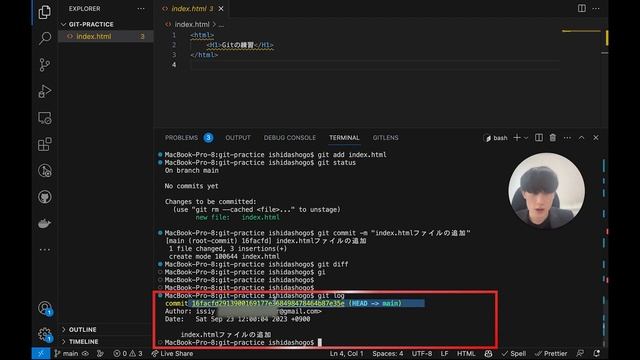Open the Explorer view in activity bar
Image resolution: width=640 pixels, height=360 pixels.
(44, 12)
